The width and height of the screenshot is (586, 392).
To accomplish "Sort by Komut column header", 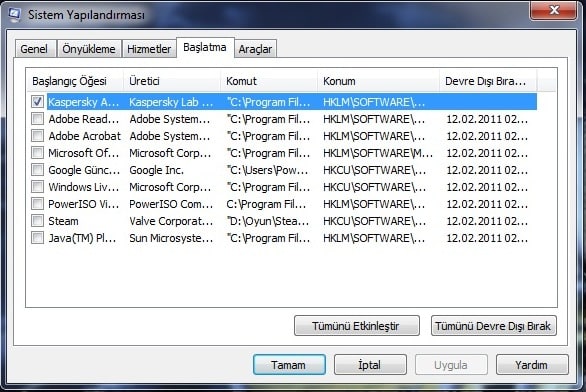I will click(x=269, y=81).
